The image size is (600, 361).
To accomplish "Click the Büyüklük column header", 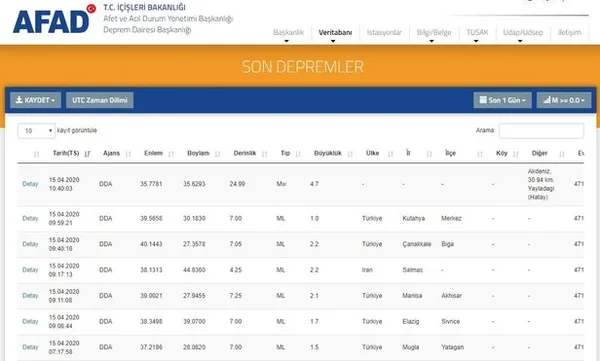I will tap(328, 153).
